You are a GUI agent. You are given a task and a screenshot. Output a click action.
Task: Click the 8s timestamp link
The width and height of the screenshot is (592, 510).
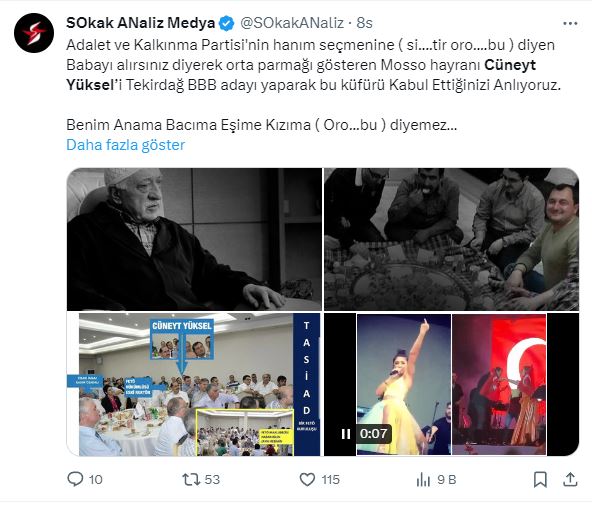point(364,23)
